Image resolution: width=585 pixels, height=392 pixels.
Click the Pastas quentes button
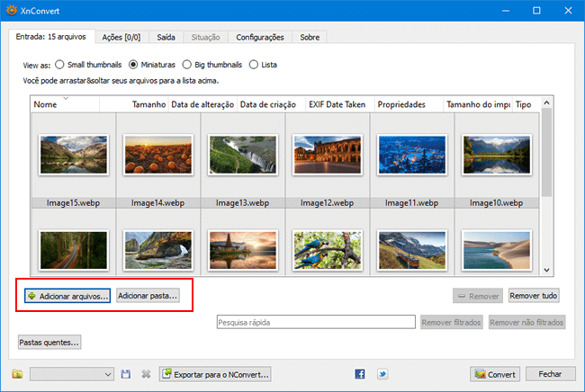point(49,342)
